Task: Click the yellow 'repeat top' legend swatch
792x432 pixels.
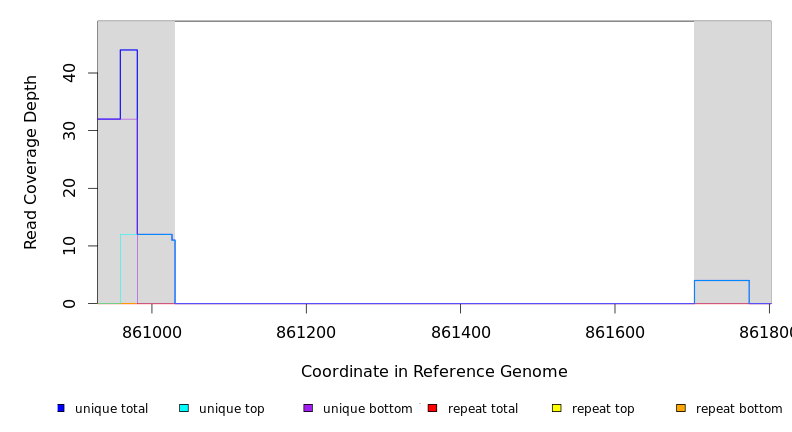Action: pyautogui.click(x=557, y=408)
